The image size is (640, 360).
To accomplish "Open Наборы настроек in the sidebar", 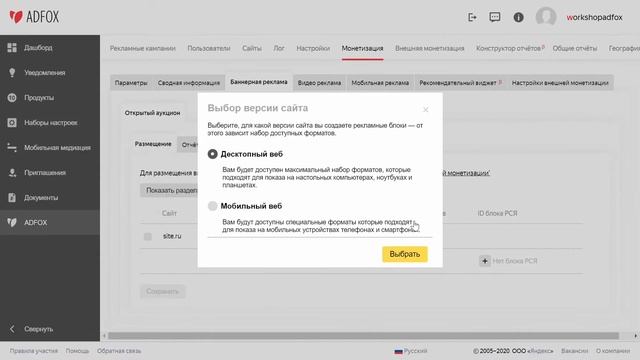I will click(x=50, y=122).
